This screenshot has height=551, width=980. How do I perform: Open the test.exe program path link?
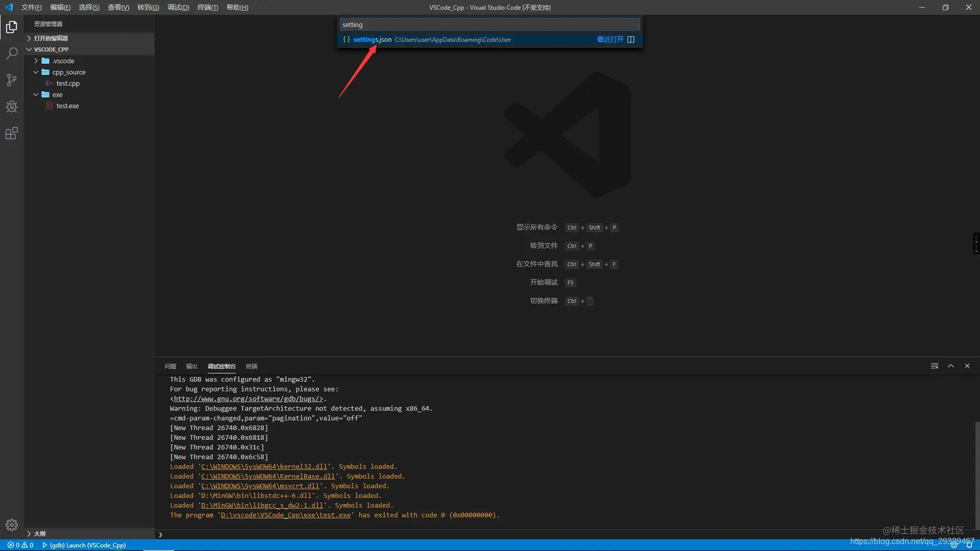tap(286, 515)
